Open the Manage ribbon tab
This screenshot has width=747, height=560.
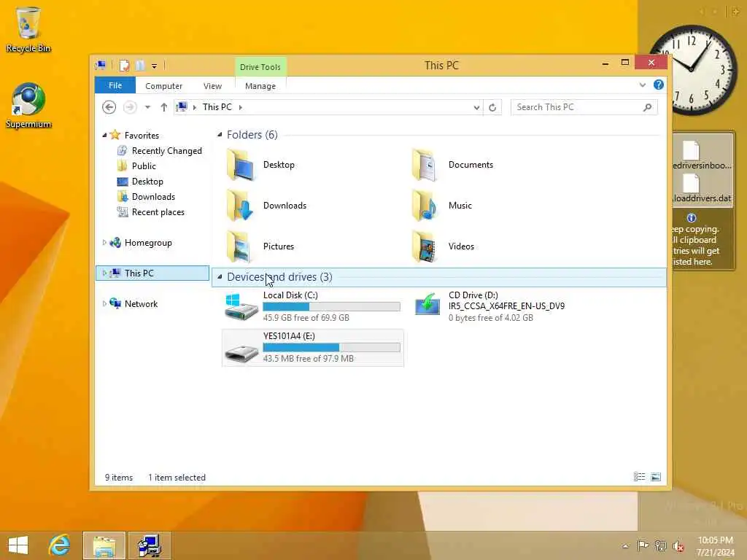(260, 86)
